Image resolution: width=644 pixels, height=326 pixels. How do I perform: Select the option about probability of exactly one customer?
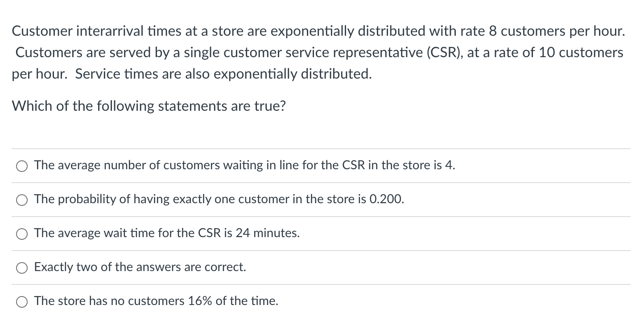(x=21, y=200)
